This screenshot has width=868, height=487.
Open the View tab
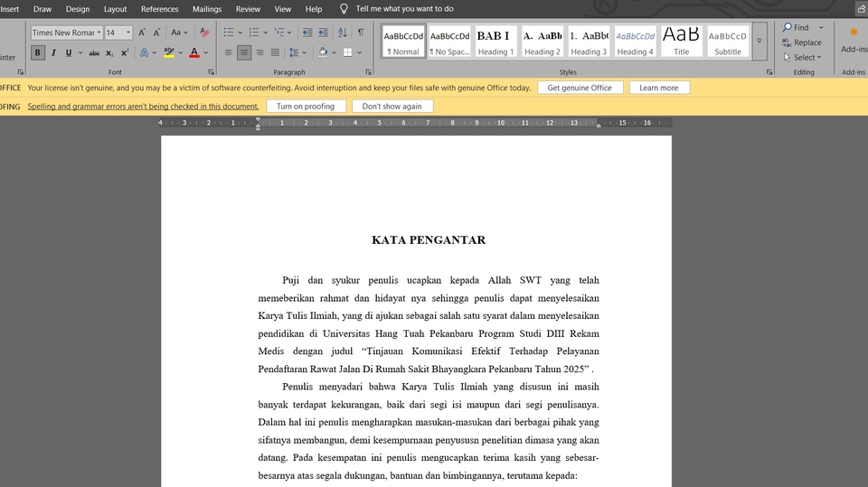tap(283, 9)
